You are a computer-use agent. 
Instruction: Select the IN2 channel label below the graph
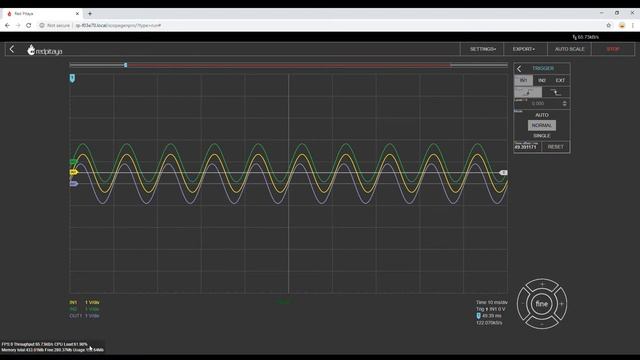pyautogui.click(x=73, y=309)
